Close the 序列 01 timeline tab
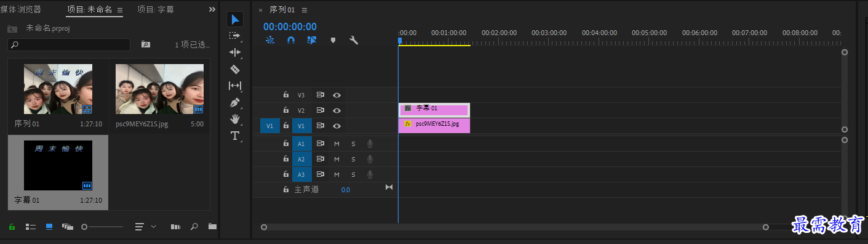Viewport: 868px width, 244px height. coord(260,10)
